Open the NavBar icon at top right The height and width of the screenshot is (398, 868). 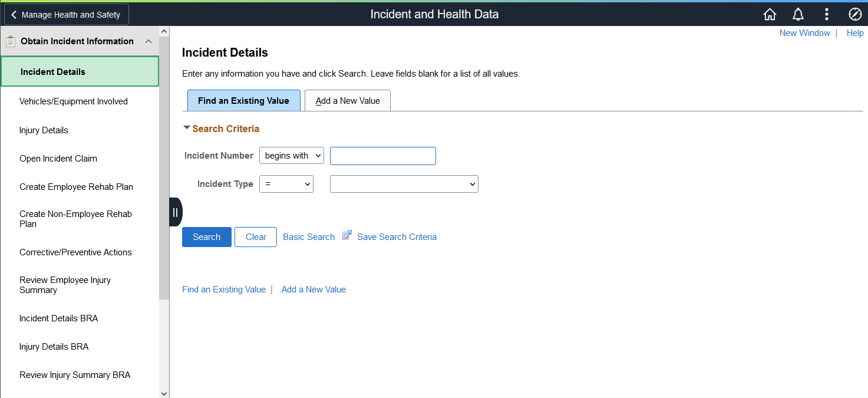pos(855,14)
